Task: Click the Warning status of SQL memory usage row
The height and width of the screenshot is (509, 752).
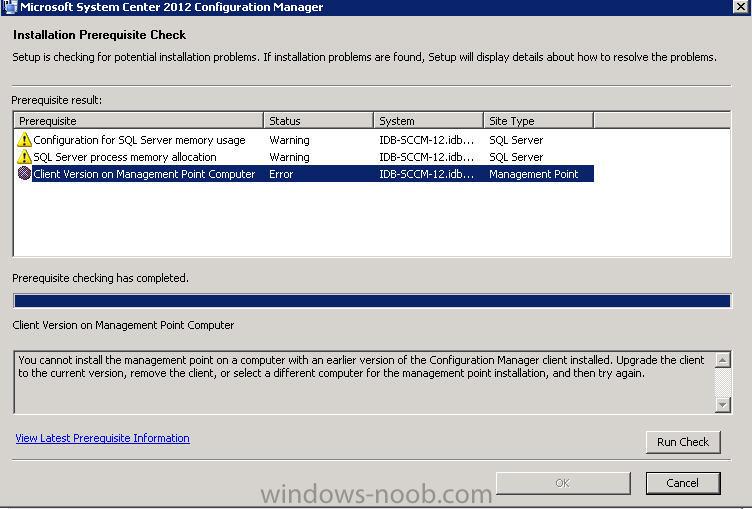Action: tap(289, 140)
